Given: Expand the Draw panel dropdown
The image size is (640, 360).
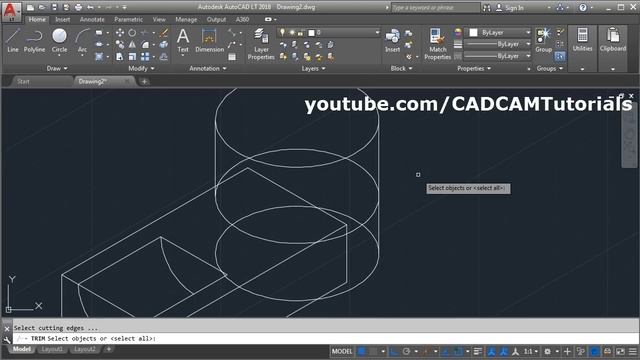Looking at the screenshot, I should click(x=57, y=69).
